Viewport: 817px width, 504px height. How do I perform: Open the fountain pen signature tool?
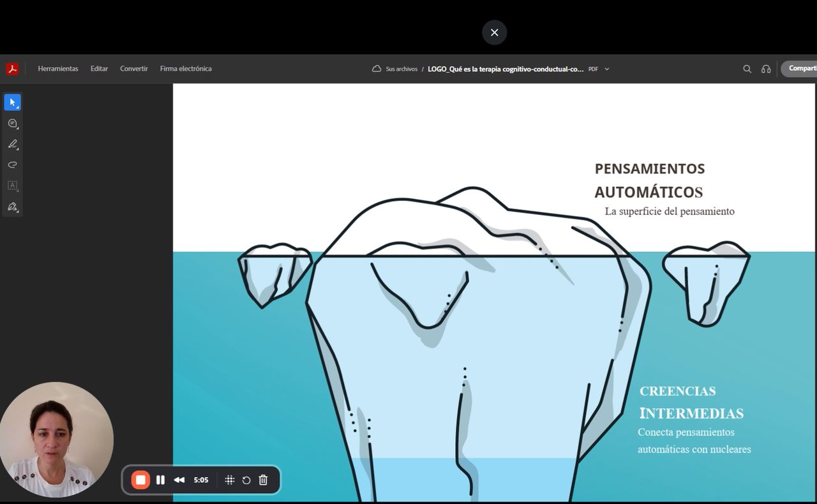coord(12,207)
